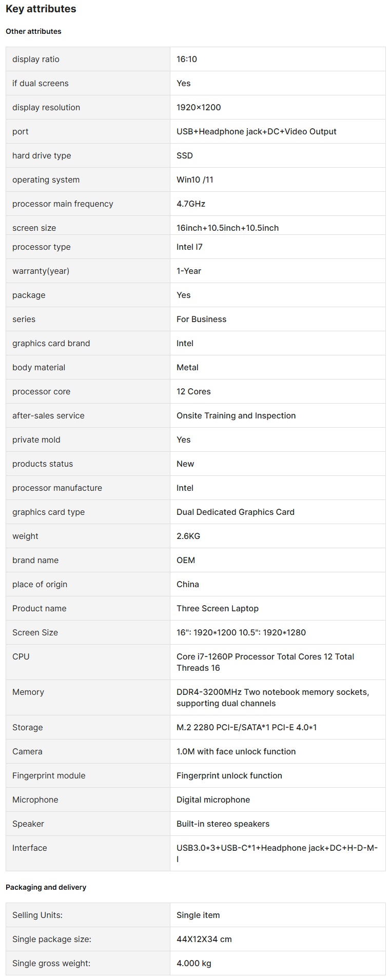
Task: Click the series For Business value
Action: point(201,319)
